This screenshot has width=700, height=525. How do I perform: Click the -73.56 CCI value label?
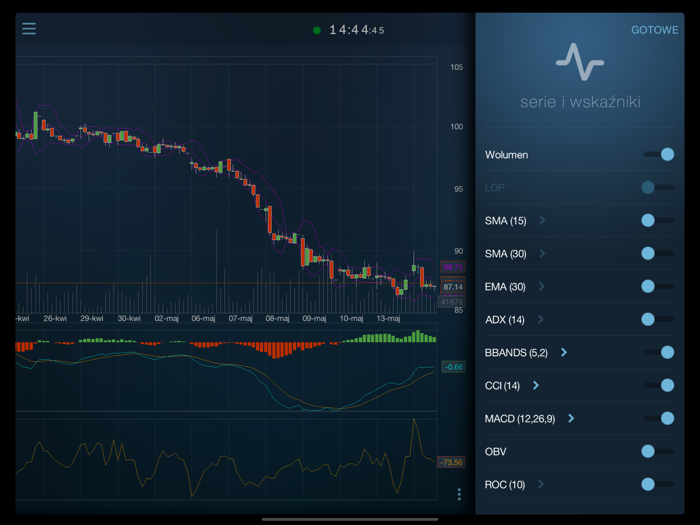click(452, 462)
